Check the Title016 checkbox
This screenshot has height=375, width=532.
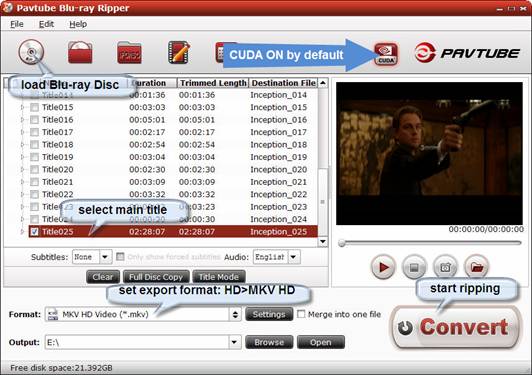pyautogui.click(x=34, y=120)
